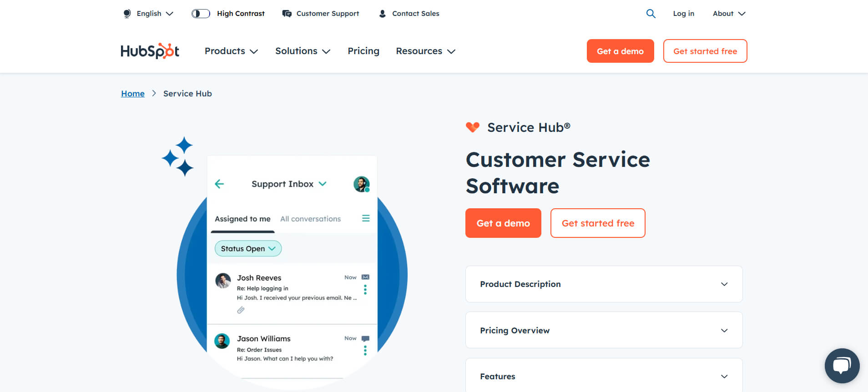Follow the Home breadcrumb link

[133, 94]
